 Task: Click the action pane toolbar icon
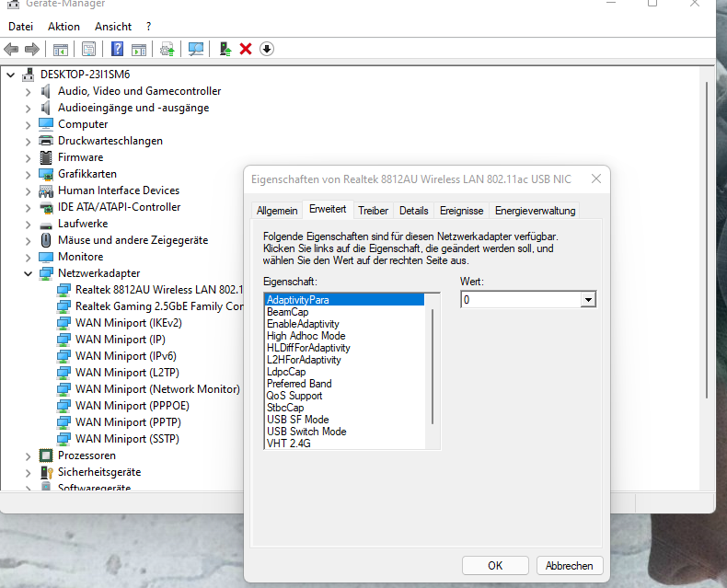139,49
